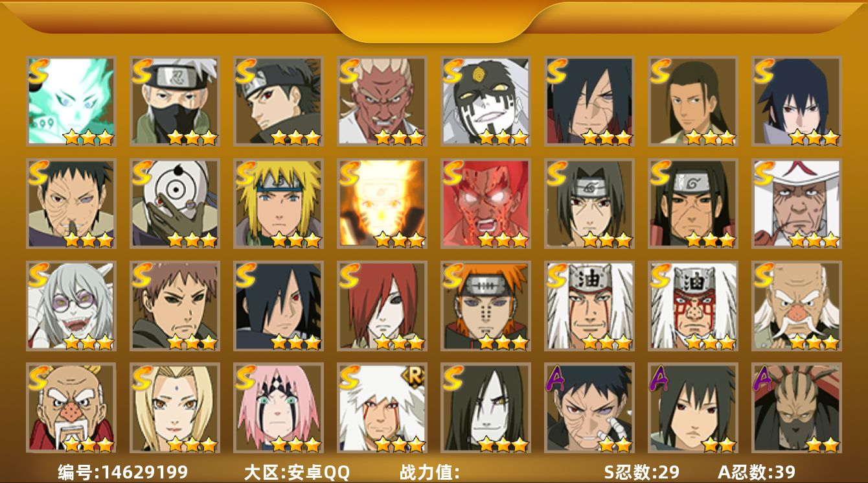Viewport: 868px width, 483px height.
Task: Tap the glowing cyan chakra character portrait
Action: (x=71, y=100)
